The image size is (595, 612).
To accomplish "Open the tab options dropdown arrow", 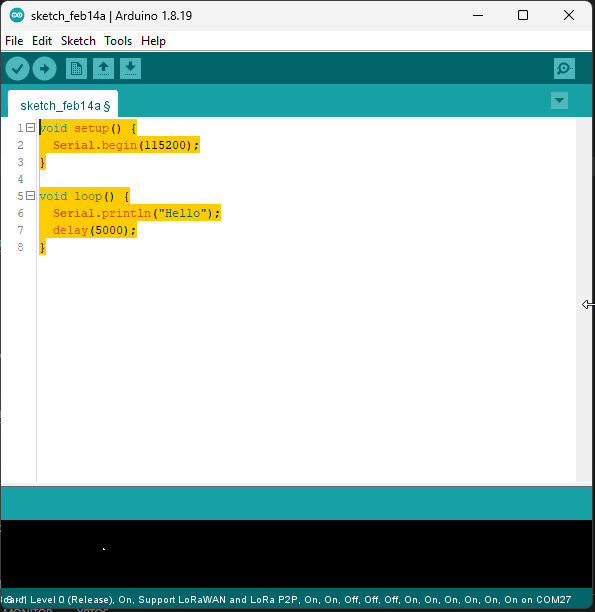I will coord(559,101).
